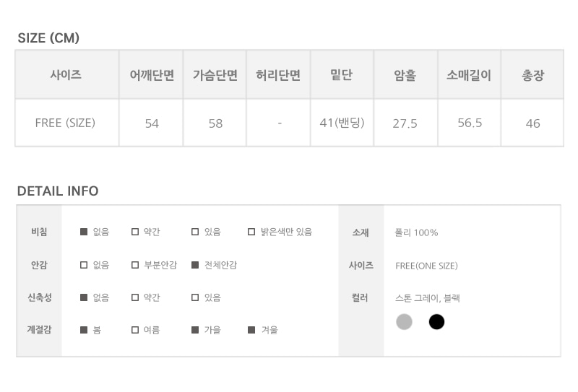Click the 41(밴딩) hem value cell

pos(342,123)
